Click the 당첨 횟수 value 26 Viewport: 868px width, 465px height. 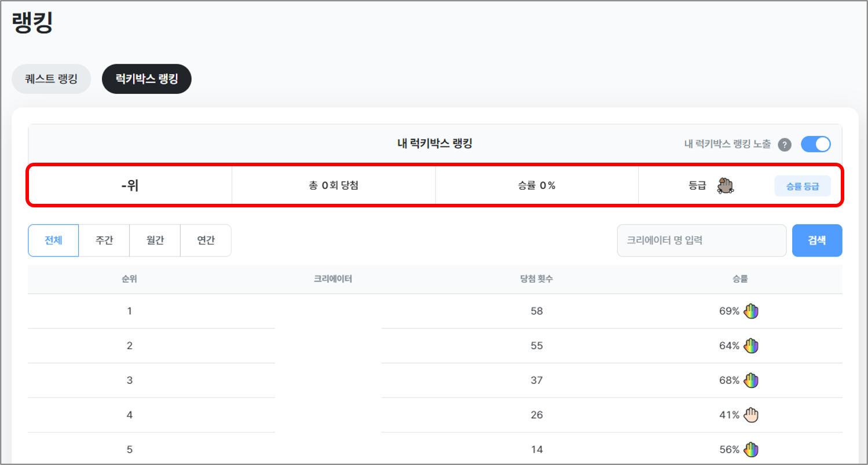[537, 415]
